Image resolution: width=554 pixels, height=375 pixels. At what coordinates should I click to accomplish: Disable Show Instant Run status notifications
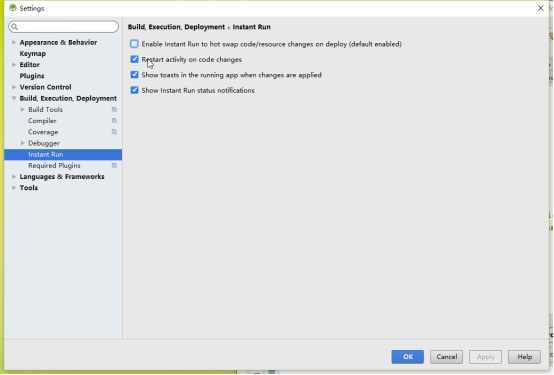pyautogui.click(x=134, y=90)
